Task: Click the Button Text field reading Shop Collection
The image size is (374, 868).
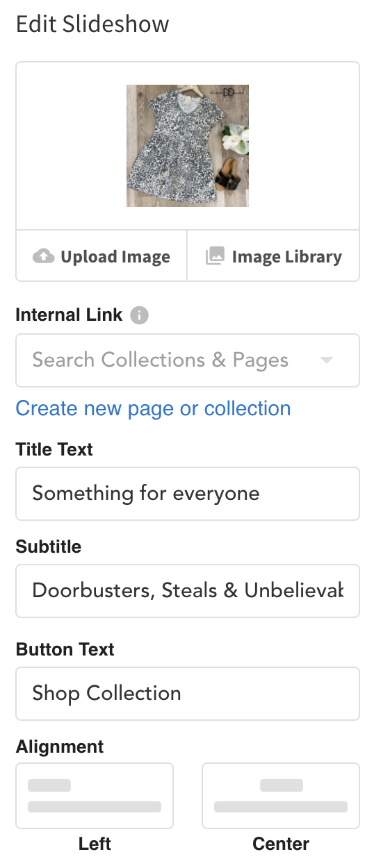Action: tap(188, 694)
